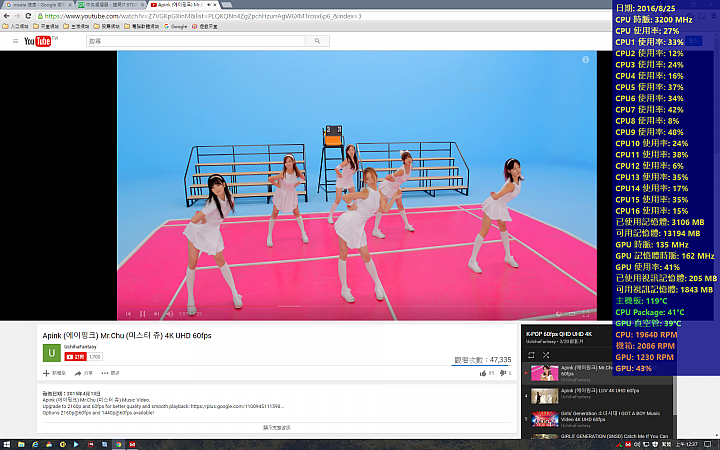Open the YouTube guide hamburger menu
720x450 pixels.
[x=15, y=41]
